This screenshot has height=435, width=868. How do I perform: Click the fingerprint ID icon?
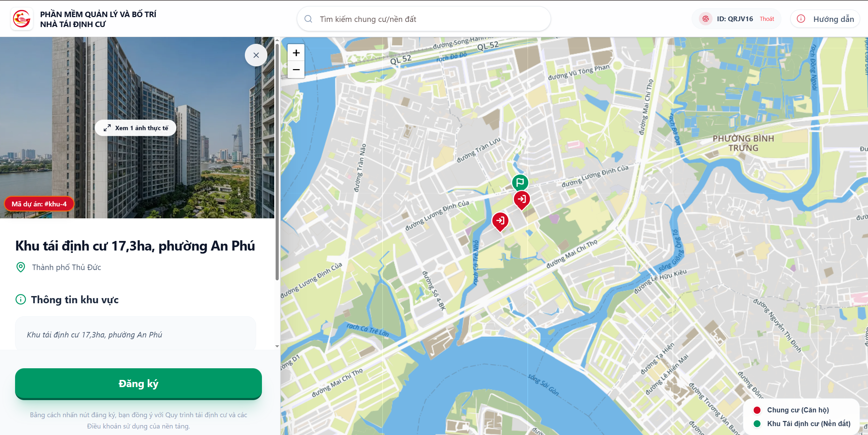[705, 19]
